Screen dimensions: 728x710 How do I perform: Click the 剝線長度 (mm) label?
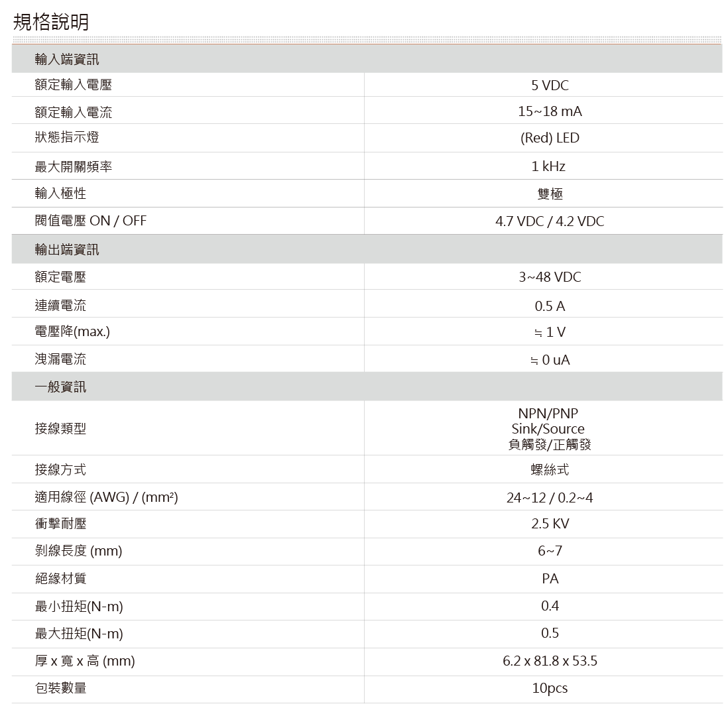pos(78,551)
